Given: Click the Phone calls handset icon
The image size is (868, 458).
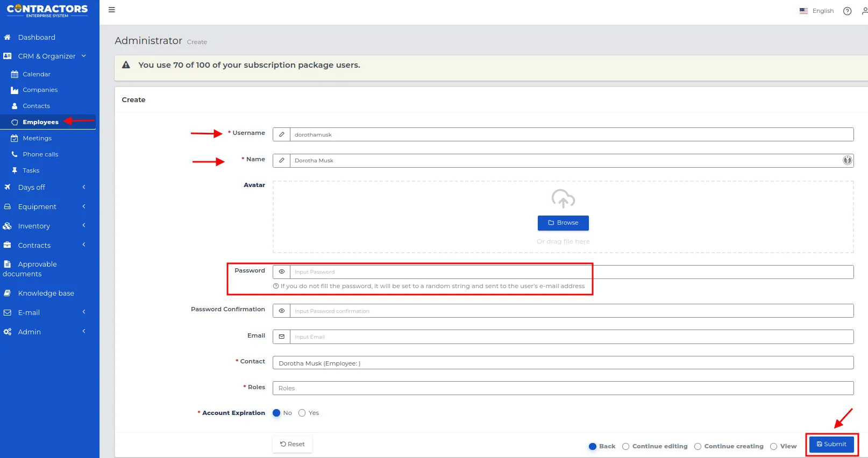Looking at the screenshot, I should (x=15, y=154).
